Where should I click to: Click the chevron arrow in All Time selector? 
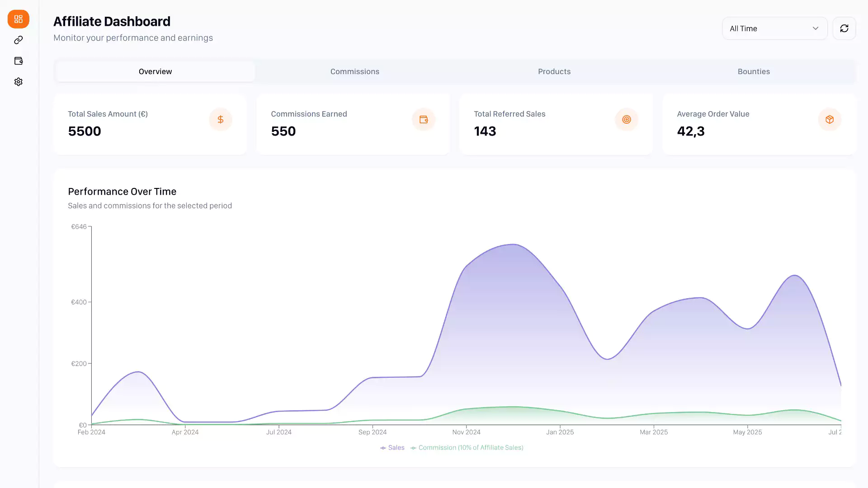point(815,28)
